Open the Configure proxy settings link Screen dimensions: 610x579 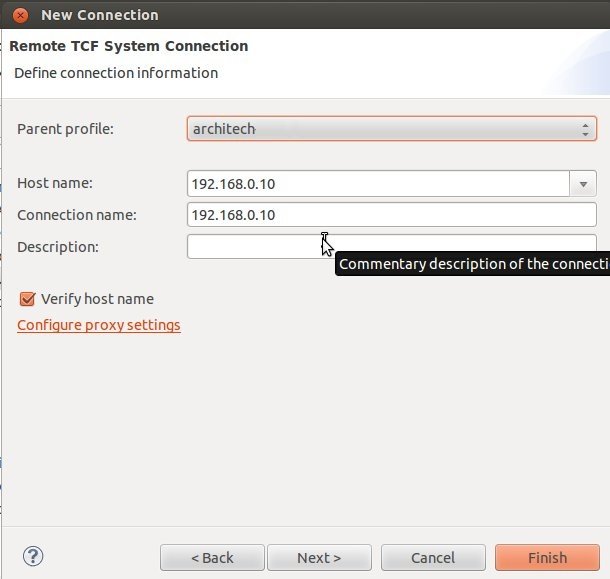pos(99,325)
